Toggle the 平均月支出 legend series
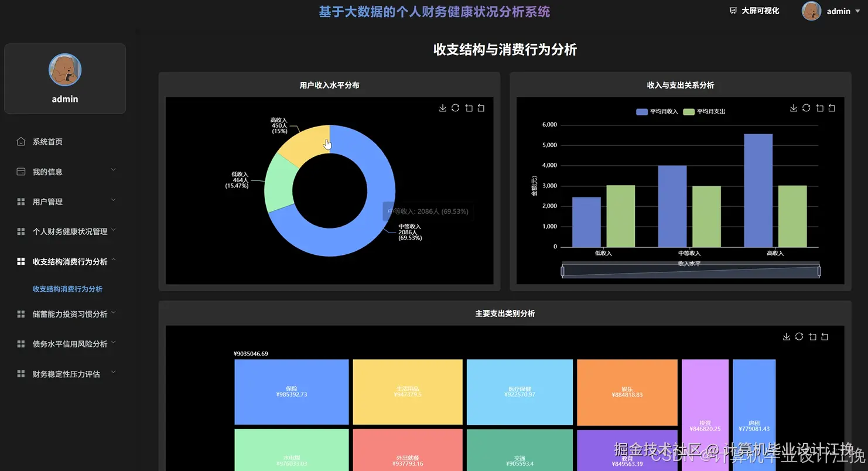 coord(704,111)
